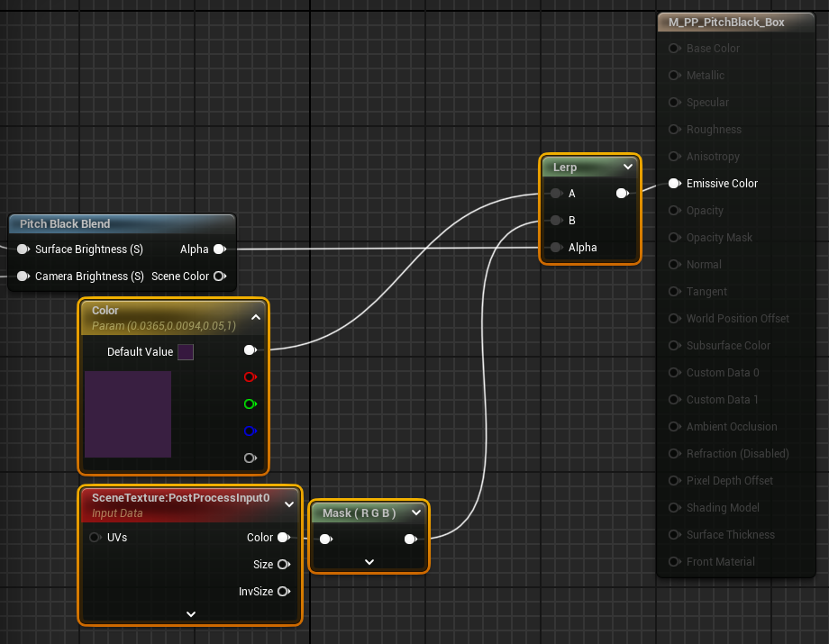Click the Mask (R G B) input pin
This screenshot has width=829, height=644.
[x=326, y=539]
